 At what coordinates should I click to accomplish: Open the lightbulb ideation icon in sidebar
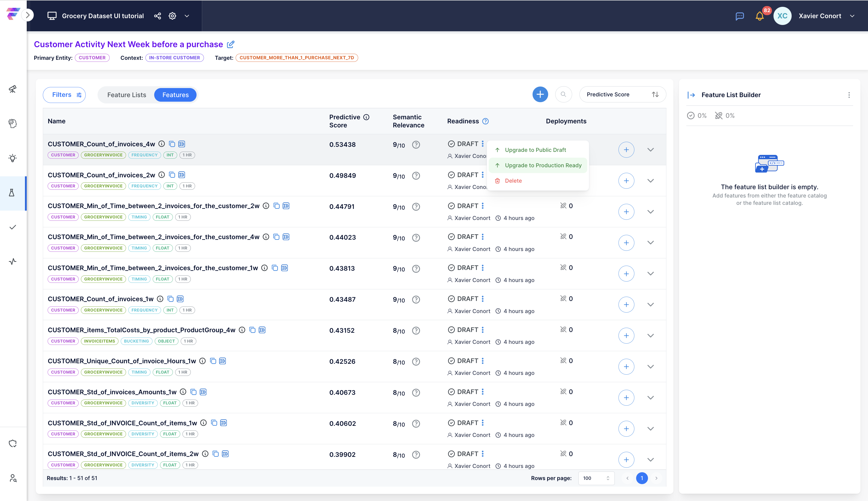[13, 158]
